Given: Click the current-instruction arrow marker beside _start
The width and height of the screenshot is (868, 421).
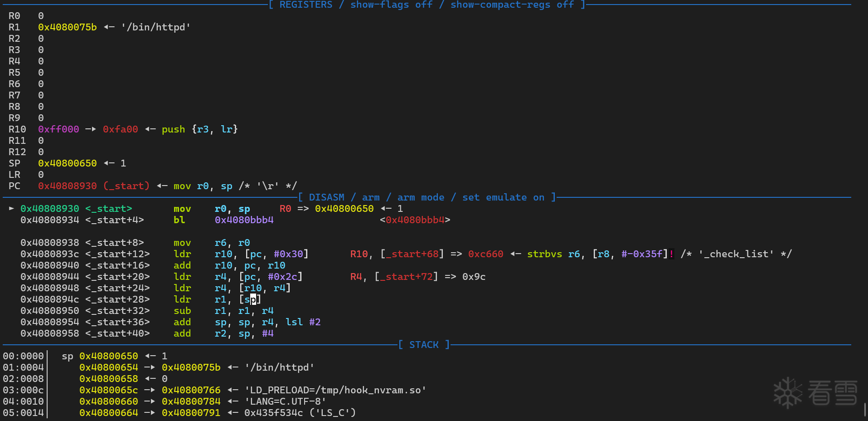Looking at the screenshot, I should point(11,209).
